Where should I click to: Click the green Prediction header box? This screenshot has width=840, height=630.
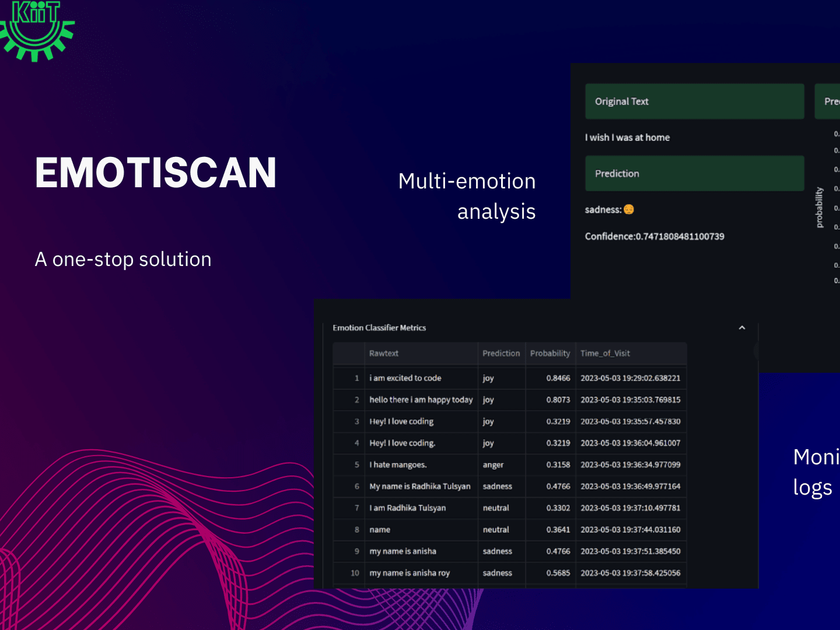point(695,173)
